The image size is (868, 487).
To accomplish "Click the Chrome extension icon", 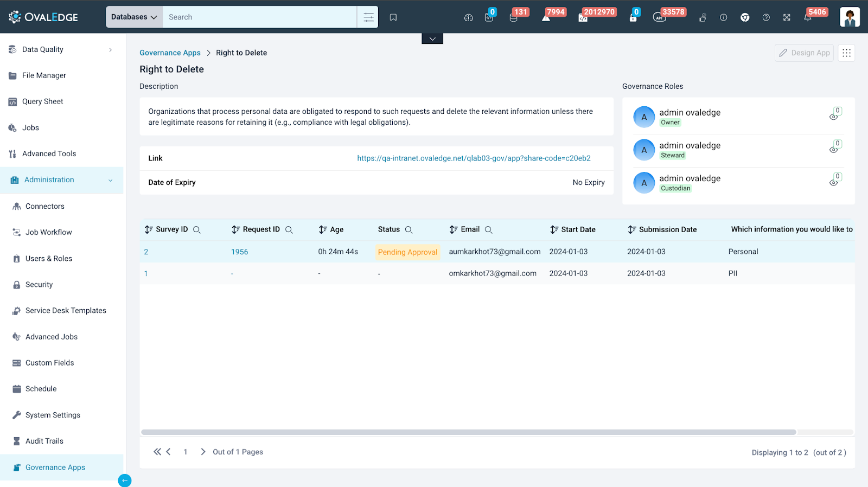I will 745,17.
